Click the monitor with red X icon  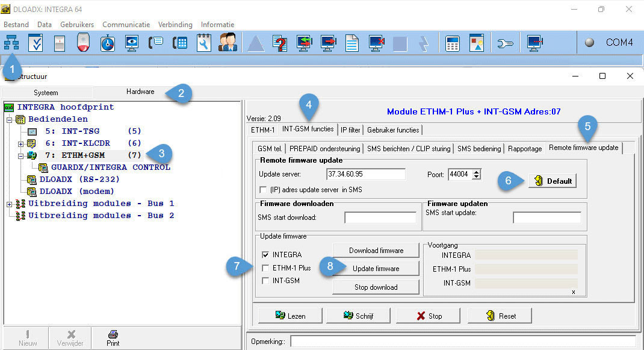pos(376,43)
